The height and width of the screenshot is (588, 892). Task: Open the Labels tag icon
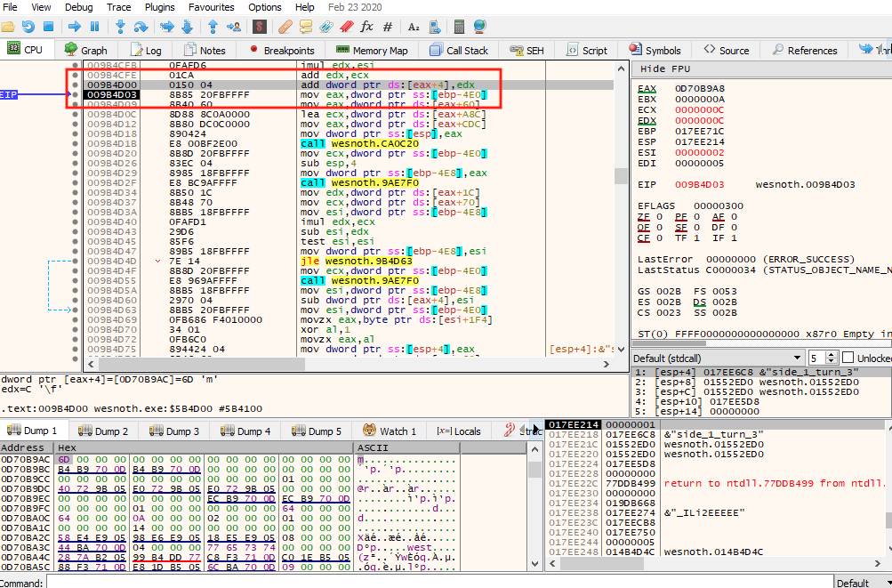(x=326, y=26)
